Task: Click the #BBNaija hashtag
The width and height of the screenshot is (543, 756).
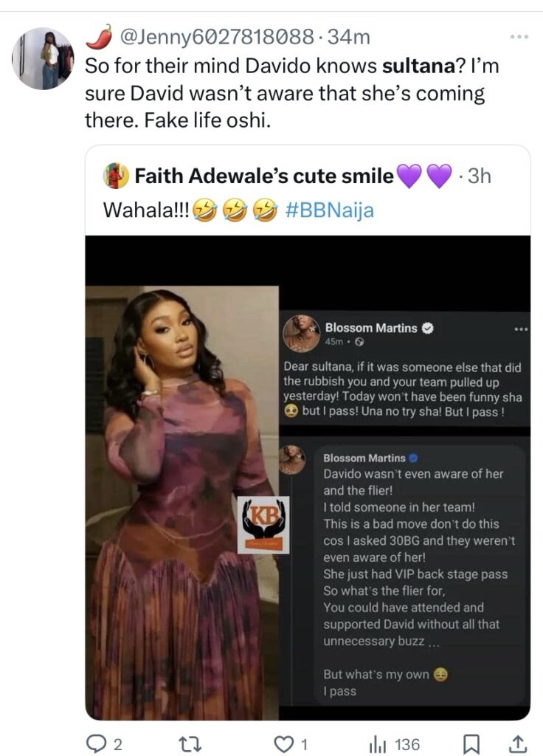Action: (x=328, y=210)
